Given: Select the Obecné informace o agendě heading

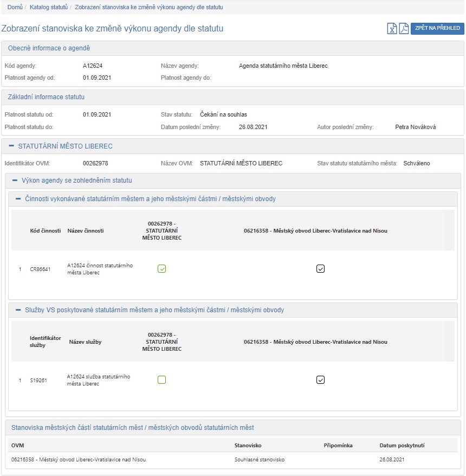Looking at the screenshot, I should pyautogui.click(x=49, y=48).
